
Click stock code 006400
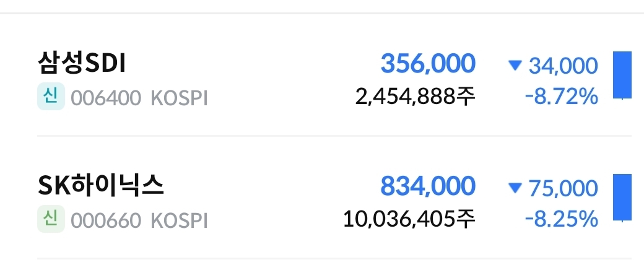106,98
